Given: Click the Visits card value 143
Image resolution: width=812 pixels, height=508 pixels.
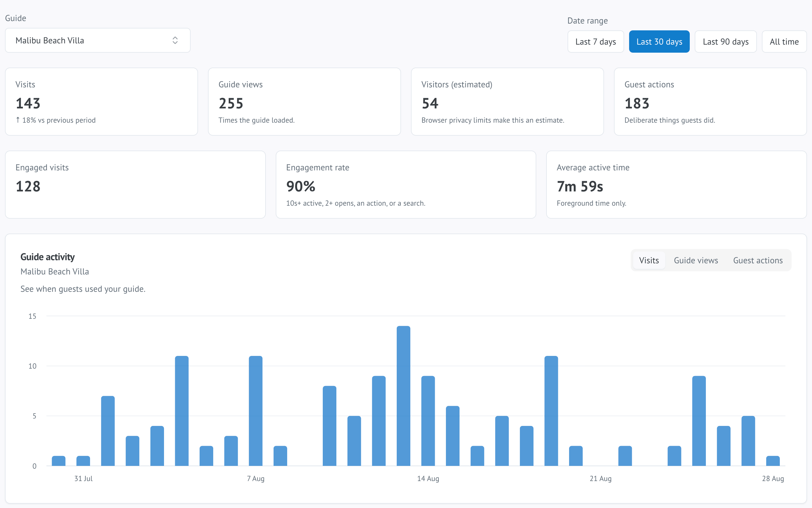Looking at the screenshot, I should [x=28, y=103].
